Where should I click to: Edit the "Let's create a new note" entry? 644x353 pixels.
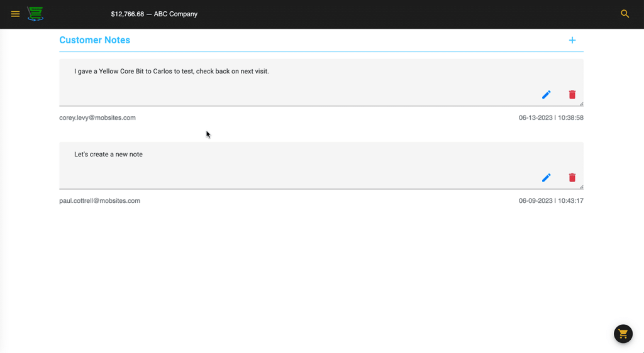pyautogui.click(x=546, y=178)
